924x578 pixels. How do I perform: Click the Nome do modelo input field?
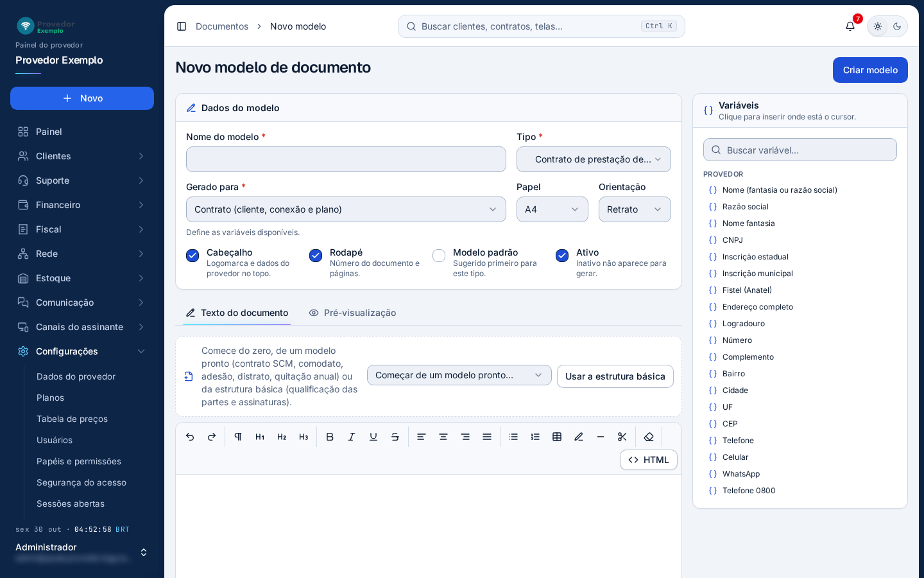click(346, 159)
